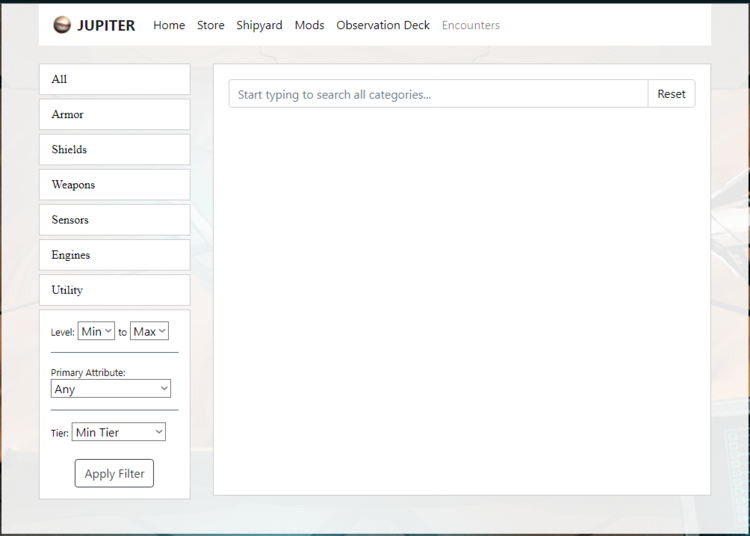This screenshot has height=536, width=750.
Task: Select the All category
Action: [x=114, y=80]
